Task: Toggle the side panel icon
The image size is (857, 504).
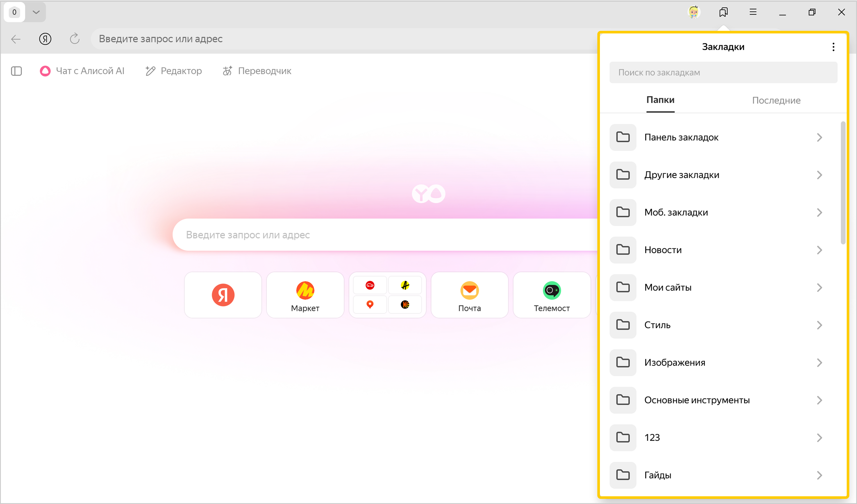Action: tap(16, 71)
